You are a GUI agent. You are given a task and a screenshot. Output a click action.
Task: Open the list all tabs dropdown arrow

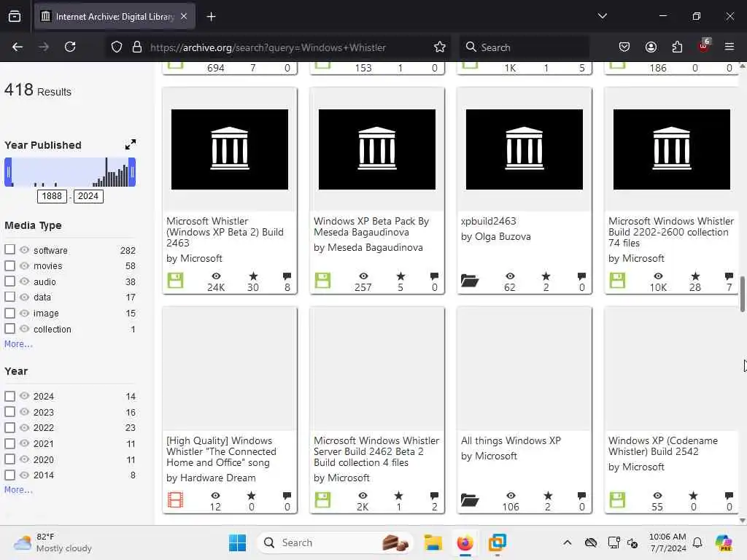pos(602,16)
